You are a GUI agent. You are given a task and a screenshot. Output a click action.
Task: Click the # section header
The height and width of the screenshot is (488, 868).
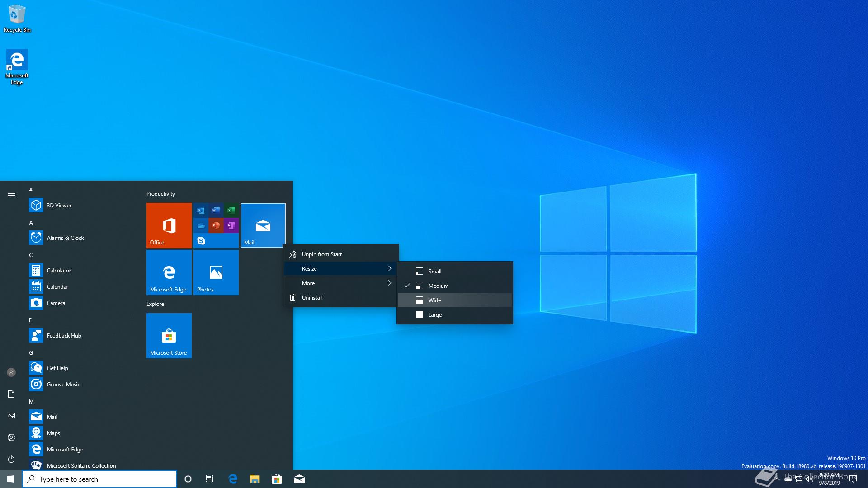(x=31, y=190)
